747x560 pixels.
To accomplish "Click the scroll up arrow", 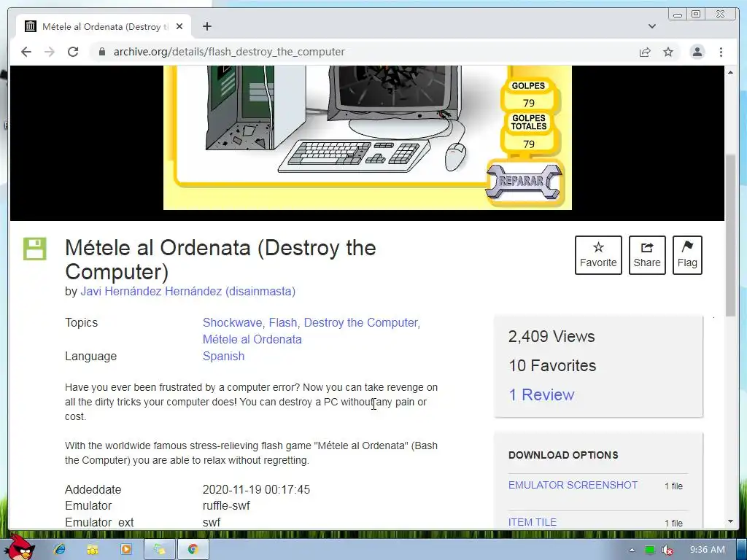I will pos(731,72).
